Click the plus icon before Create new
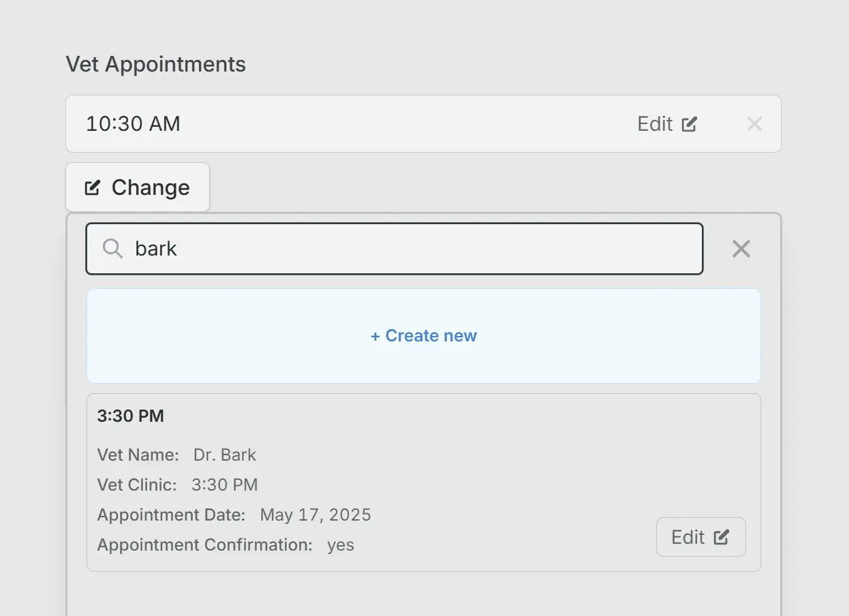849x616 pixels. click(375, 335)
